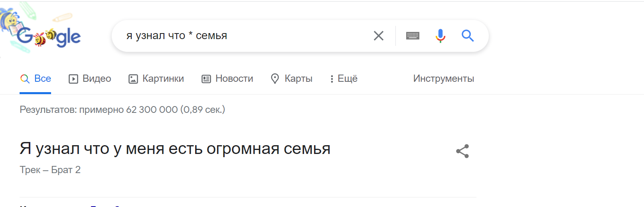This screenshot has width=644, height=207.
Task: Start voice search with the microphone
Action: [x=440, y=36]
